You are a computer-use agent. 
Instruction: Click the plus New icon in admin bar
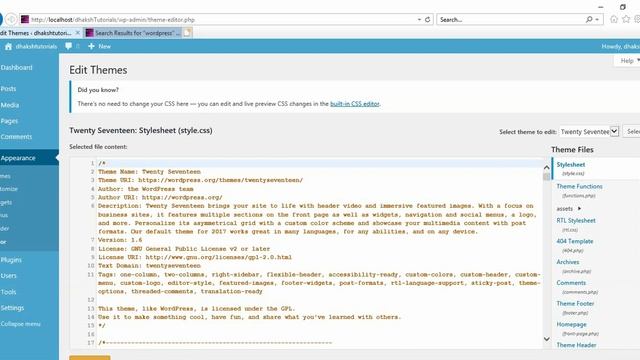pos(91,46)
